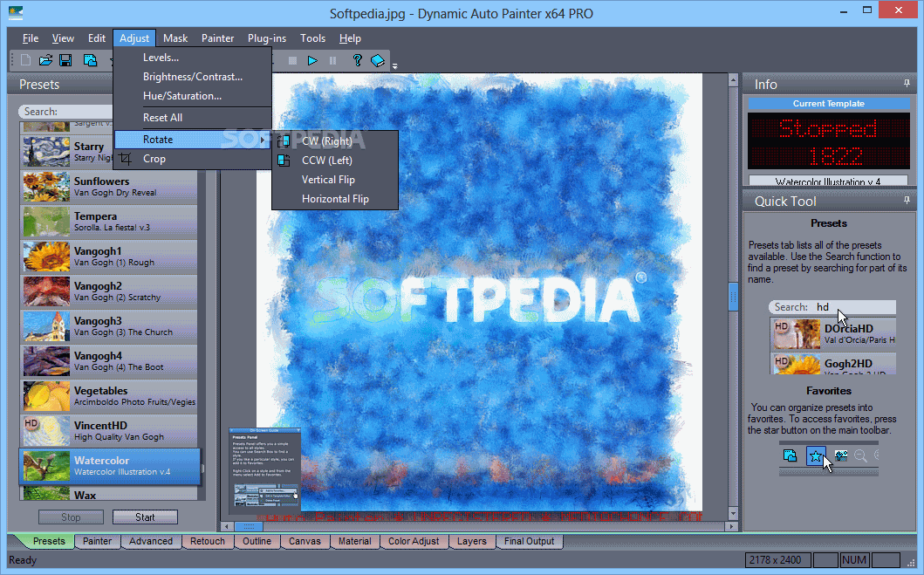The image size is (924, 575).
Task: Switch to the Painter tab
Action: coord(97,541)
